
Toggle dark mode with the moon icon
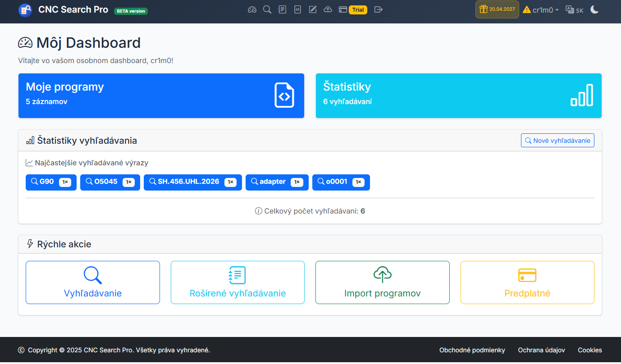click(x=594, y=9)
